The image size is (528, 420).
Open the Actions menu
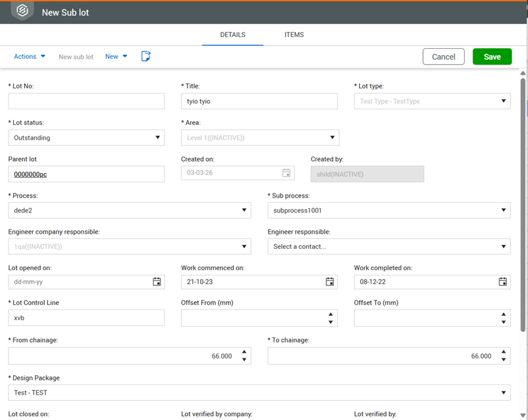pos(30,57)
